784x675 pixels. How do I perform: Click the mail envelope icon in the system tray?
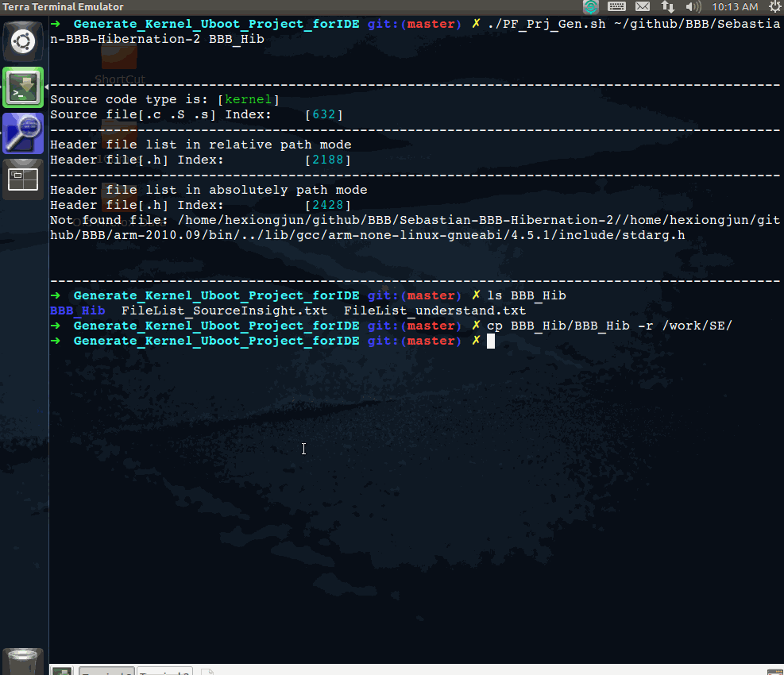tap(643, 7)
